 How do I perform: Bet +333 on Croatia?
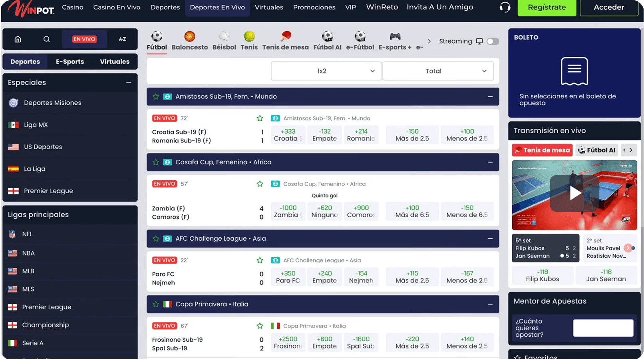(288, 135)
